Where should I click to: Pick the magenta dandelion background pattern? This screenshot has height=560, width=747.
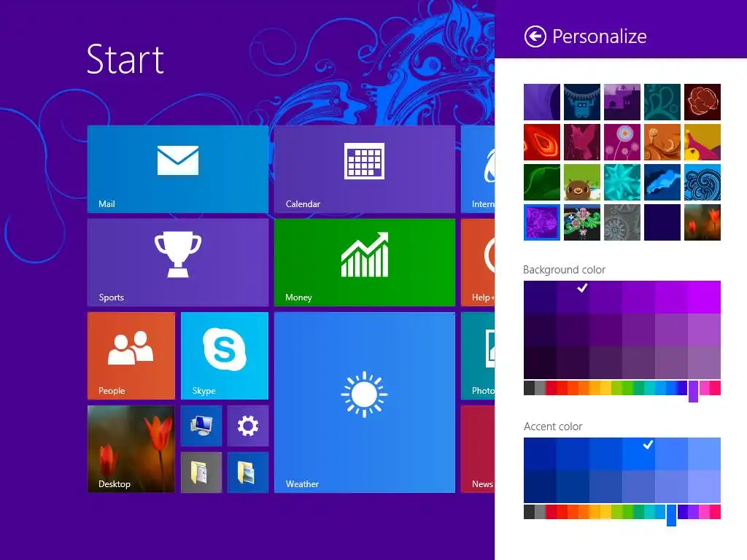pyautogui.click(x=622, y=142)
